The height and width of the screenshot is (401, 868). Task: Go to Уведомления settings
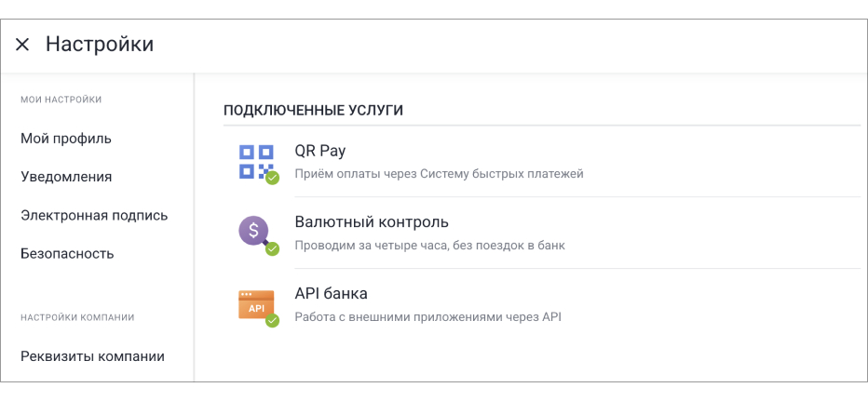coord(66,177)
